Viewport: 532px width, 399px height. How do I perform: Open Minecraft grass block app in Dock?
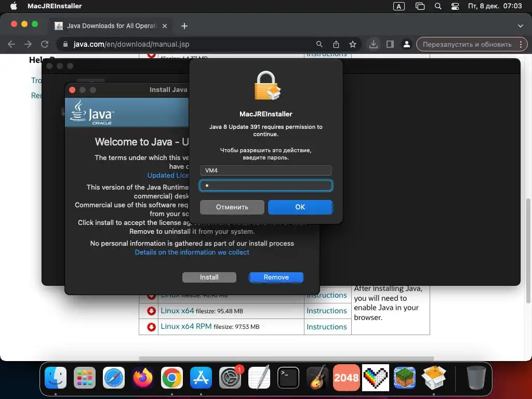click(404, 377)
